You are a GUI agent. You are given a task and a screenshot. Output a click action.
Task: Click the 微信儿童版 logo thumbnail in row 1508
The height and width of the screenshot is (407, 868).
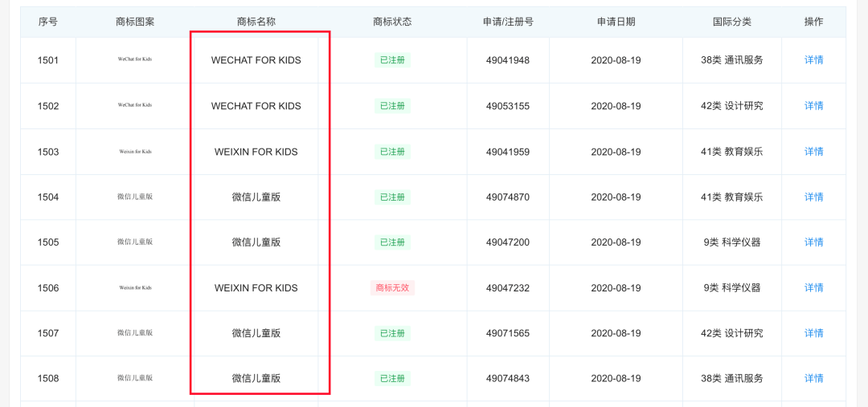[135, 377]
